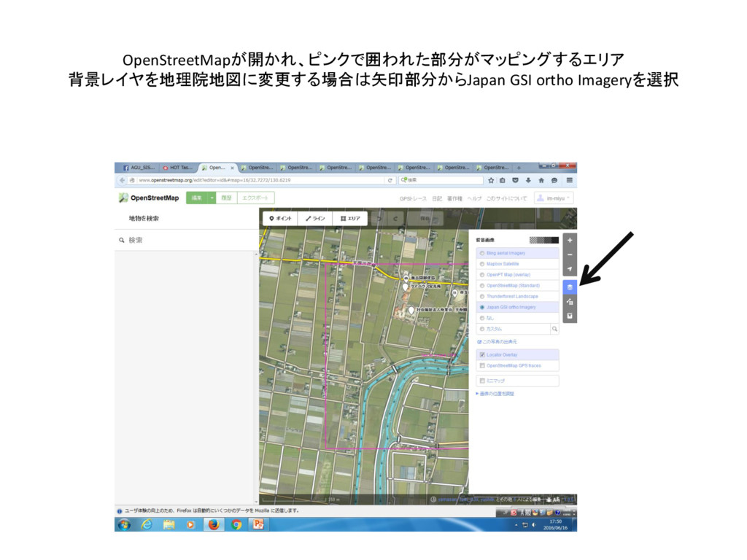Open the map data panel icon
The height and width of the screenshot is (560, 747).
tap(570, 301)
